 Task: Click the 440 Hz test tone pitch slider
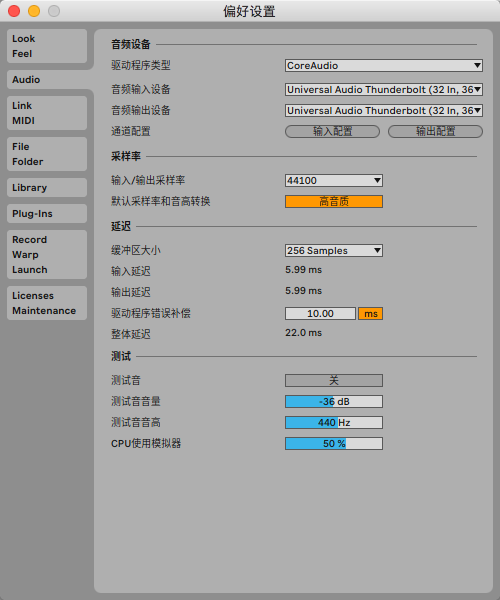tap(334, 422)
